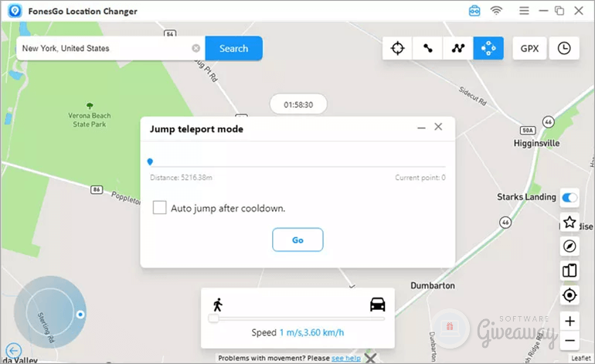Select the teleport mode crosshair icon
The image size is (595, 364).
pos(397,48)
